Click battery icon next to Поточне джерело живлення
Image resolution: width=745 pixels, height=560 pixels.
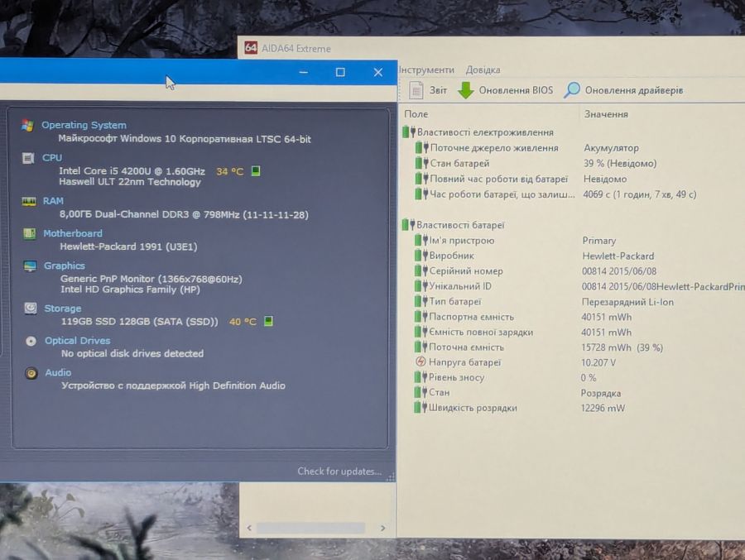pos(421,148)
